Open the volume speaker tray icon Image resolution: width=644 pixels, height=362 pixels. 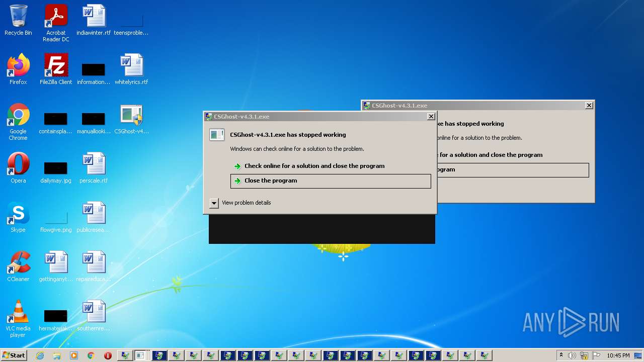572,355
